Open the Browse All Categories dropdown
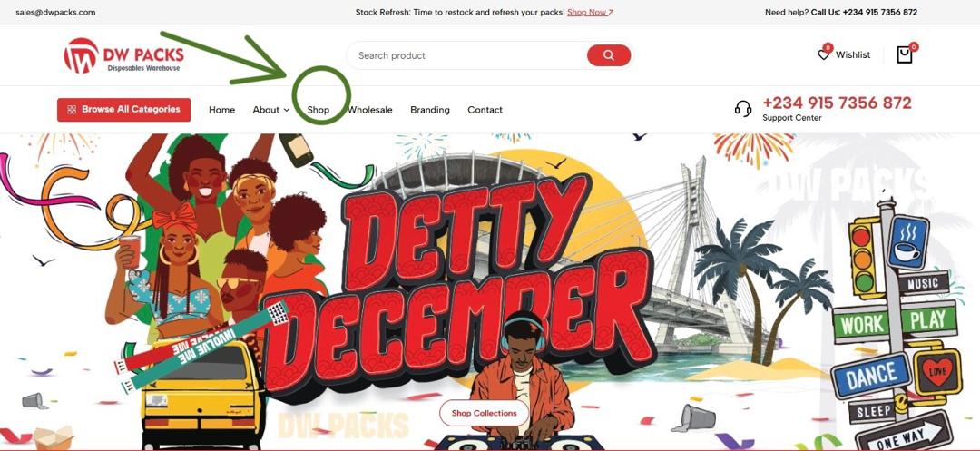 (x=123, y=109)
